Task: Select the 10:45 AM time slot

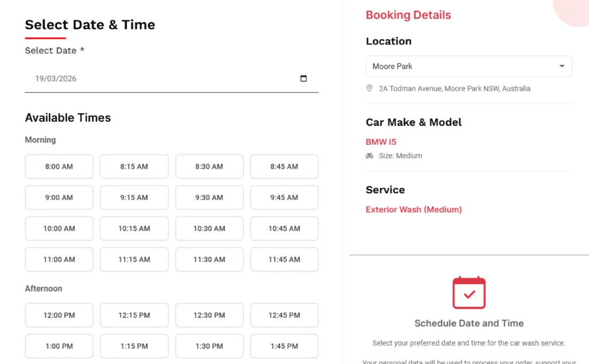Action: pos(284,228)
